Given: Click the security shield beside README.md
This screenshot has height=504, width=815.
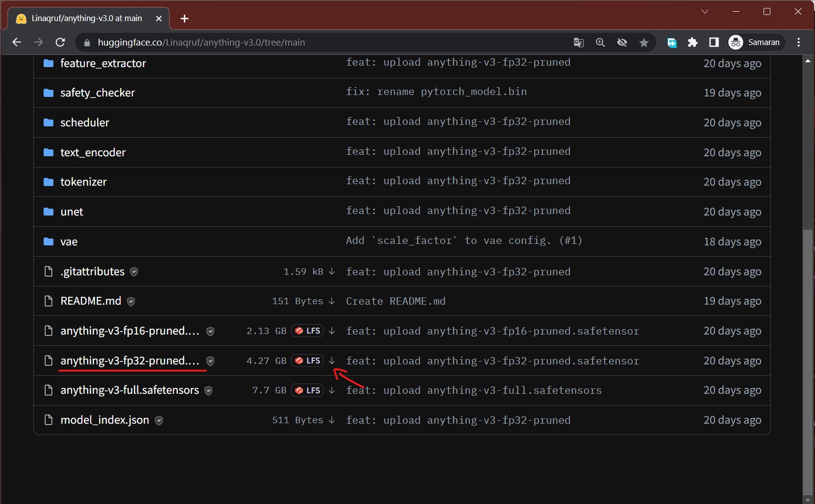Looking at the screenshot, I should (x=131, y=302).
